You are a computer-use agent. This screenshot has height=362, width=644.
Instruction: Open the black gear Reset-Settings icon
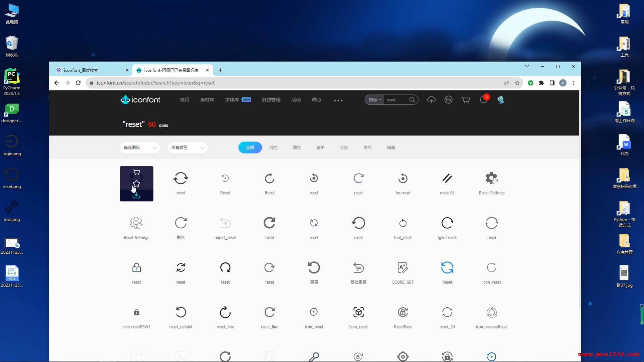pos(491,178)
